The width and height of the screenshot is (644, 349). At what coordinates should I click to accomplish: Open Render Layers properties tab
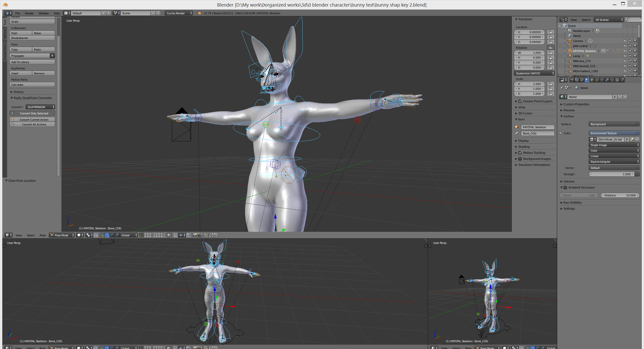(577, 80)
